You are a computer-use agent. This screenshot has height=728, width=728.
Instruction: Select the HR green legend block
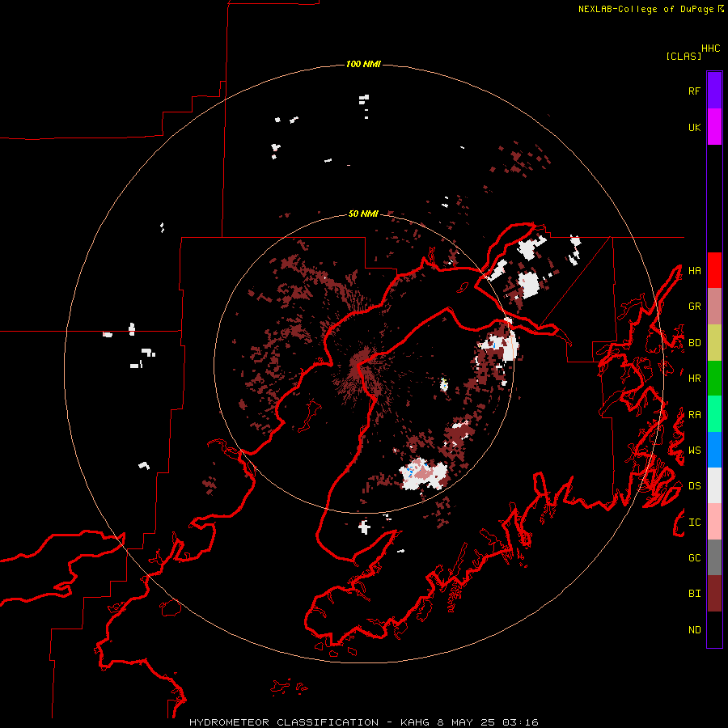pos(714,379)
